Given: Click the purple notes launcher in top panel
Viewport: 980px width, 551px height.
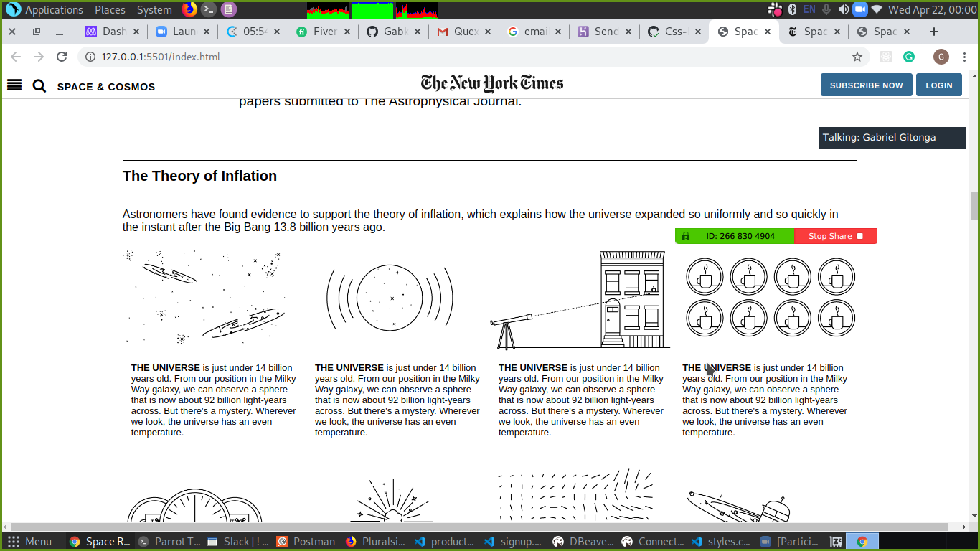Looking at the screenshot, I should click(228, 9).
